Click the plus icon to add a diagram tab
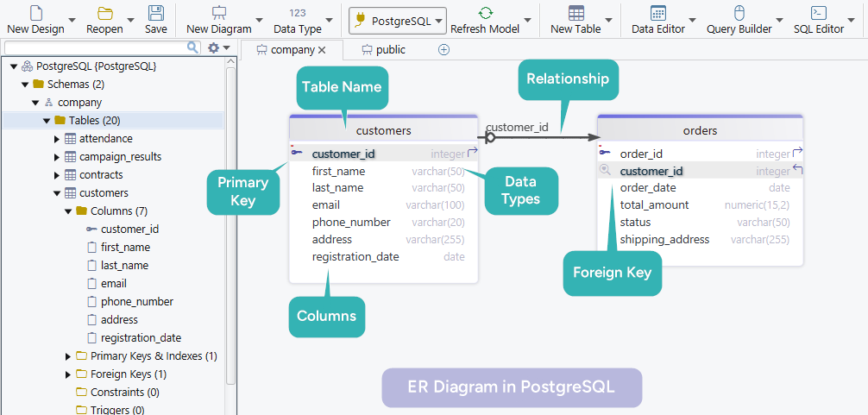 click(x=444, y=50)
